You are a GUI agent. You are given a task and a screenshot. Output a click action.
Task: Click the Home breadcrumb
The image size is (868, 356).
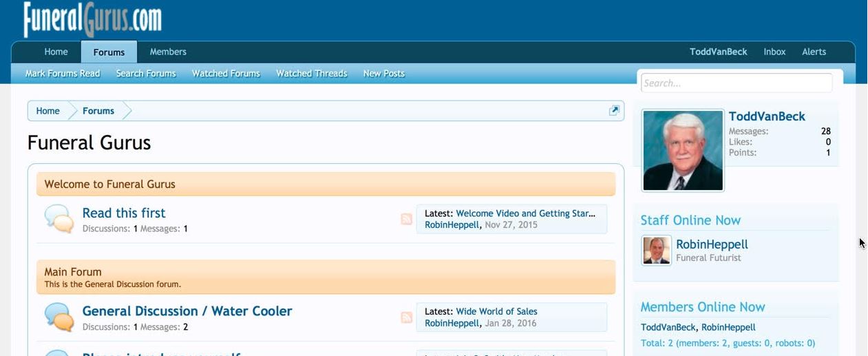coord(48,111)
